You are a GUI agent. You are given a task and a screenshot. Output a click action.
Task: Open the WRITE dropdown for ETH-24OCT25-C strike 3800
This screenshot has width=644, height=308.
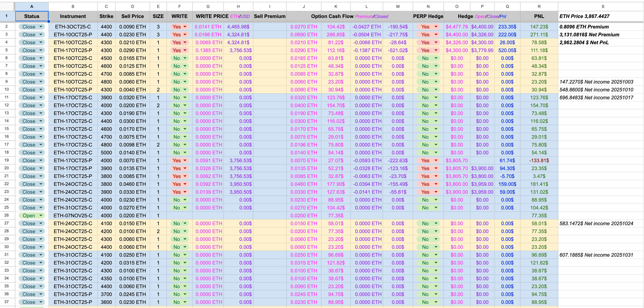tap(179, 184)
